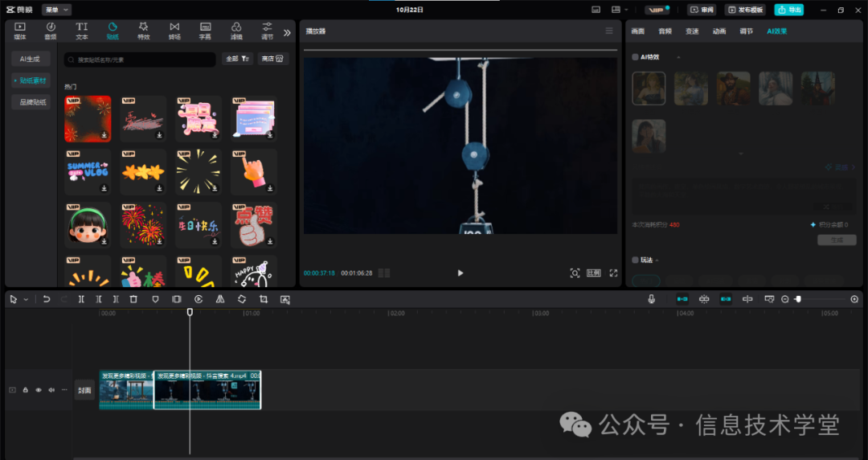Click the 生成 generate button
868x460 pixels.
click(837, 240)
